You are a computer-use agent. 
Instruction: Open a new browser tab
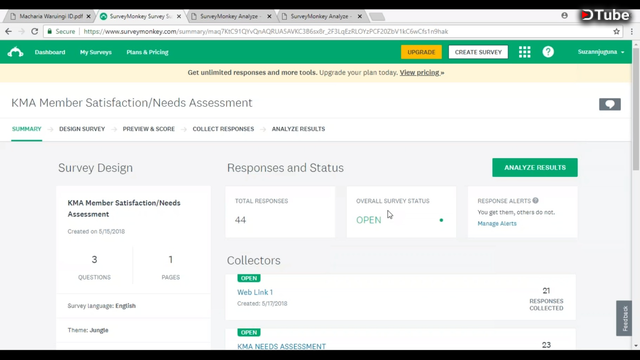tap(377, 17)
